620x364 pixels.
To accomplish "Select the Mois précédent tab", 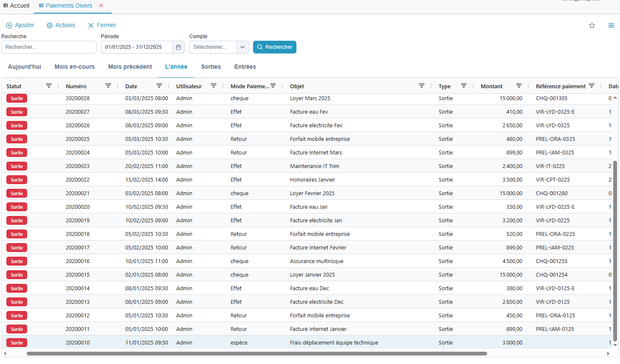I will click(130, 67).
